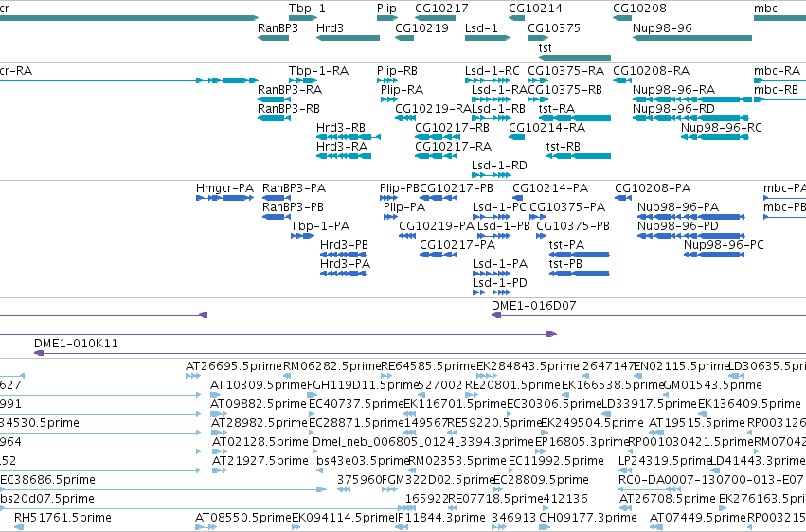Image resolution: width=806 pixels, height=532 pixels.
Task: Click the Nup98-96-PA protein label
Action: 678,207
